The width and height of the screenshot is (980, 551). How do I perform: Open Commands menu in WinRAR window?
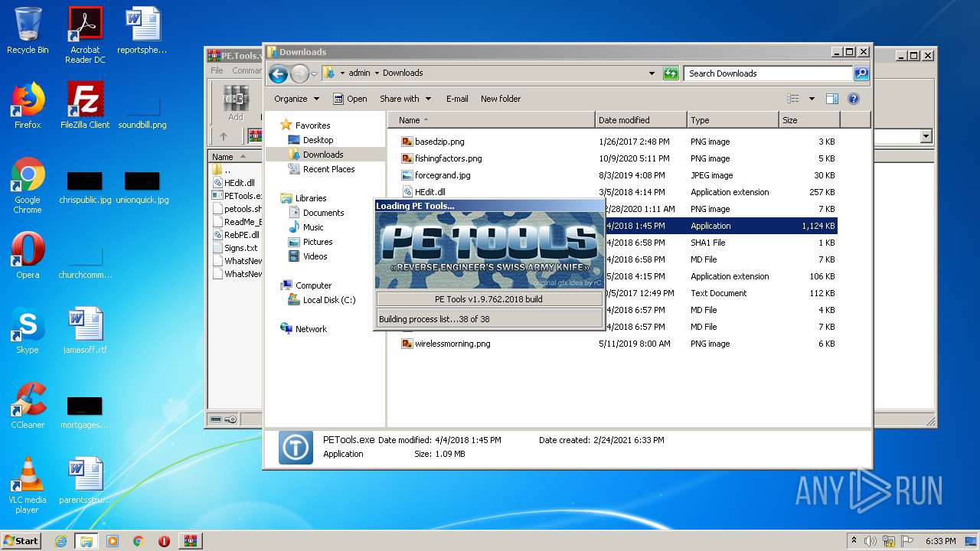point(247,70)
